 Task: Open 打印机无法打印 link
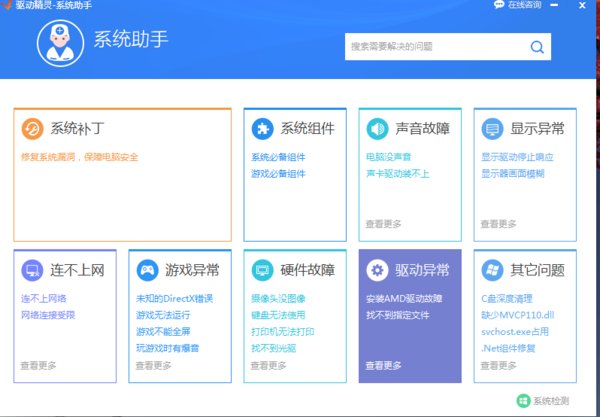point(283,332)
